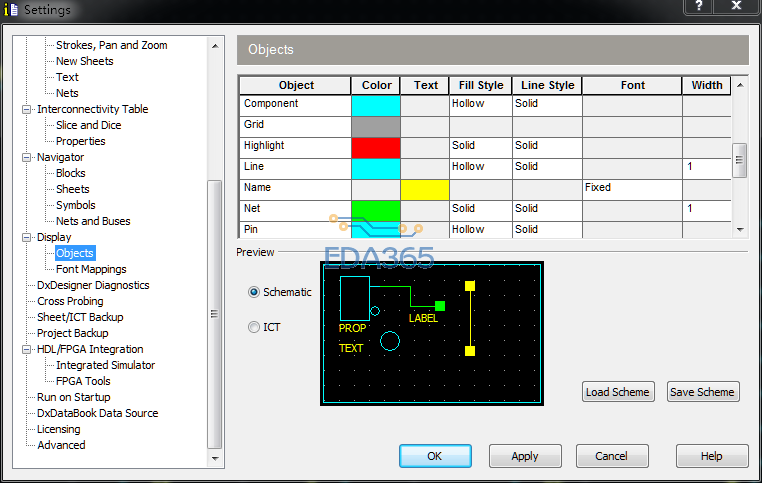This screenshot has height=483, width=762.
Task: Select Cross Probing in settings tree
Action: (70, 301)
